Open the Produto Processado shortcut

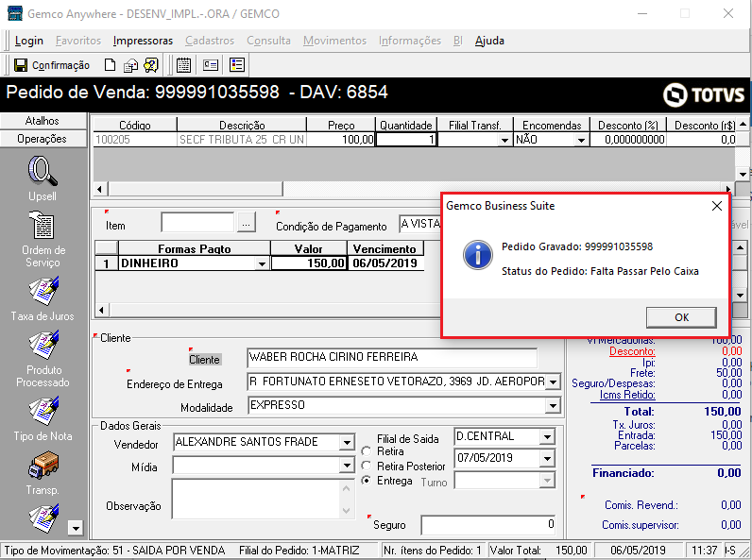click(x=43, y=345)
